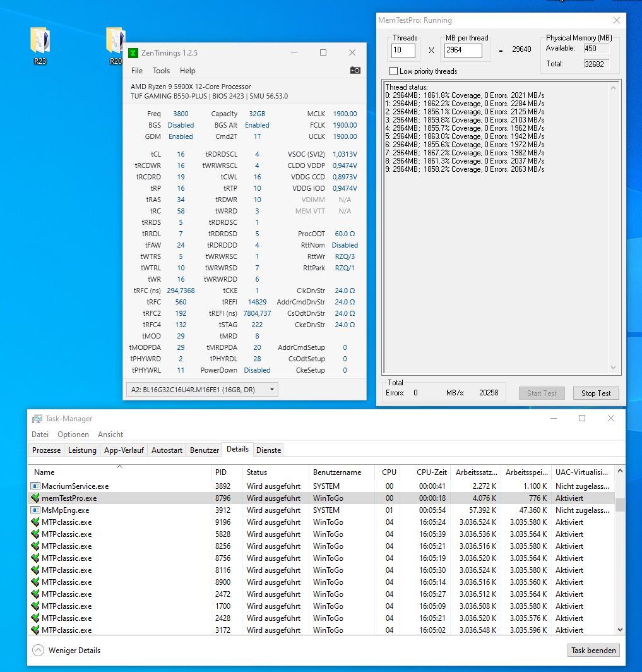Click icon of MTPclassic.exe with PID 5828
This screenshot has width=642, height=672.
[x=35, y=534]
